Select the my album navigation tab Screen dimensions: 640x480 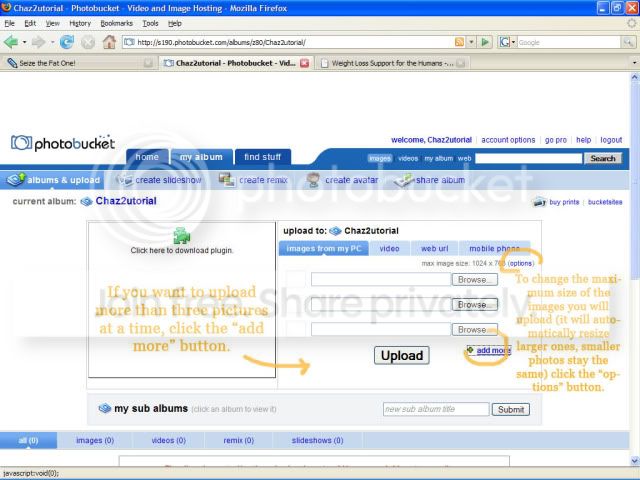point(201,157)
